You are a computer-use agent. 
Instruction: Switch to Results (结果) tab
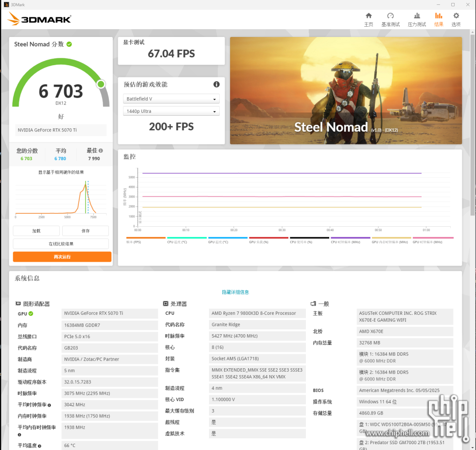[439, 19]
